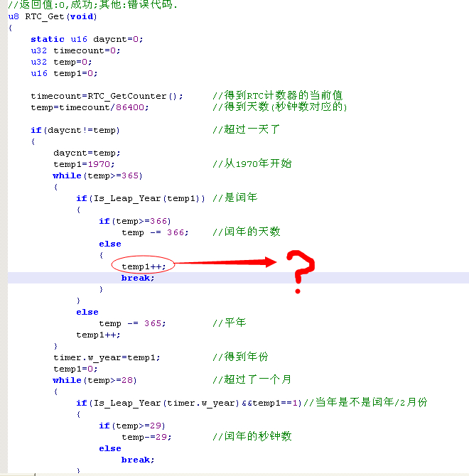Click the condition "if(temp>=366)"
This screenshot has width=469, height=476.
135,221
